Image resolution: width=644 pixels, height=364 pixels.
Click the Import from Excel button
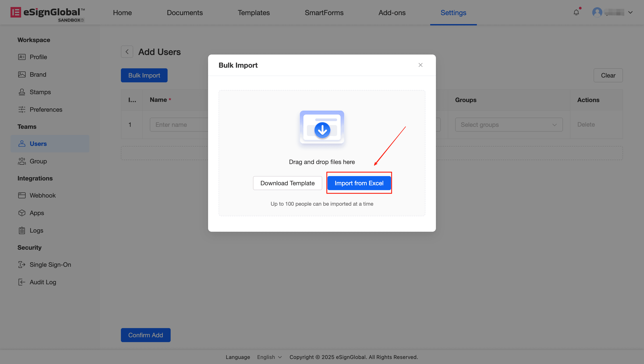[359, 183]
